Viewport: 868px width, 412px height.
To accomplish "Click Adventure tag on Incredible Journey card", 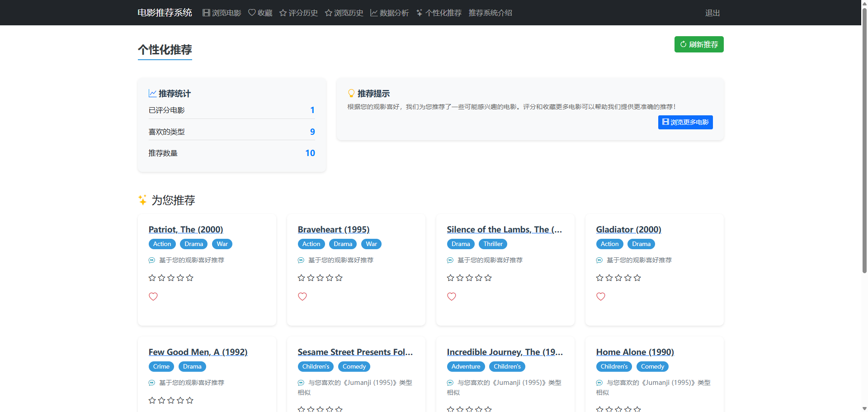I will (x=466, y=366).
